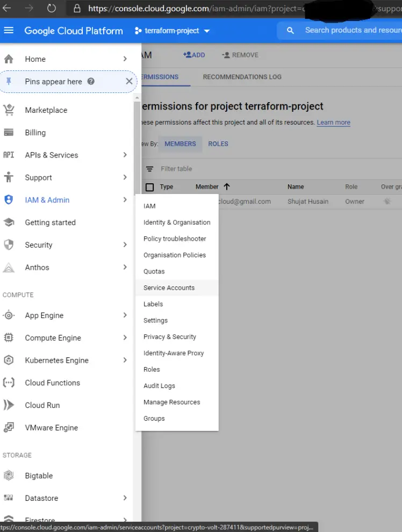View by ROLES button
Screen dimensions: 402x532
point(218,144)
